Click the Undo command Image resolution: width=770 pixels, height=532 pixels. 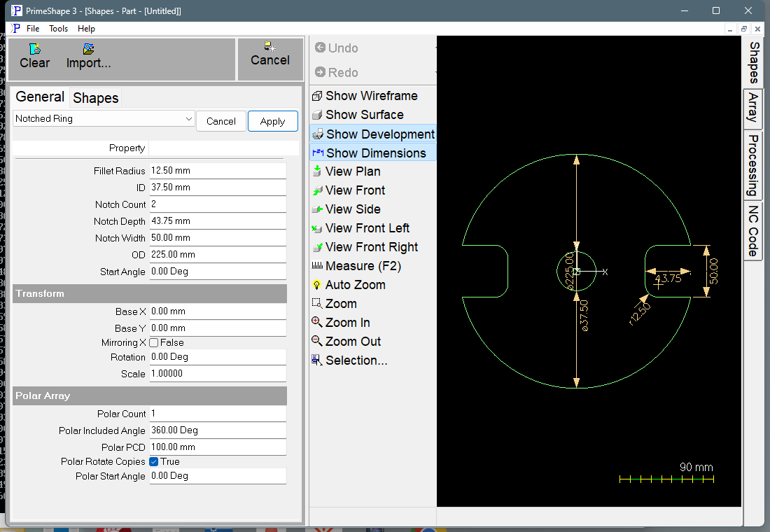[x=337, y=48]
